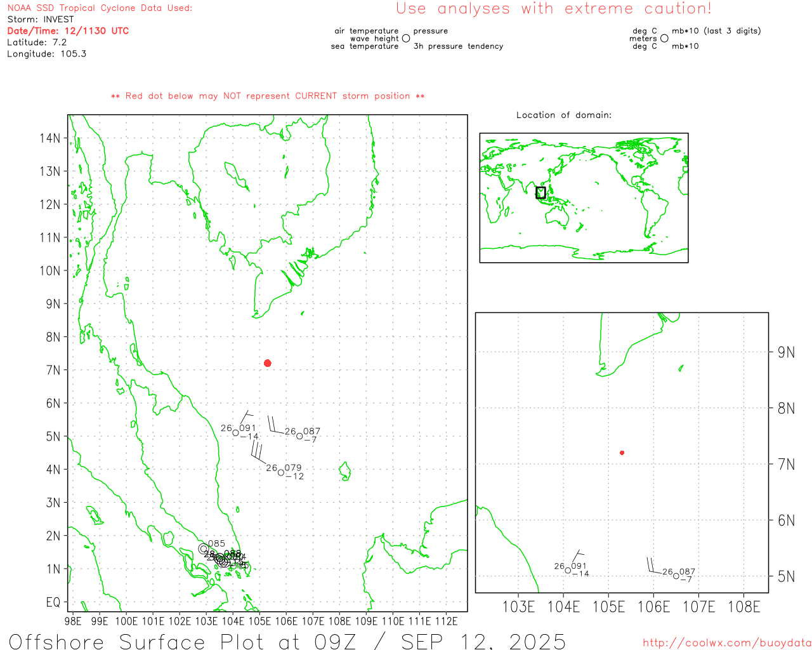Click the 'Longitude: 105.3' text
The height and width of the screenshot is (650, 812).
click(x=46, y=54)
